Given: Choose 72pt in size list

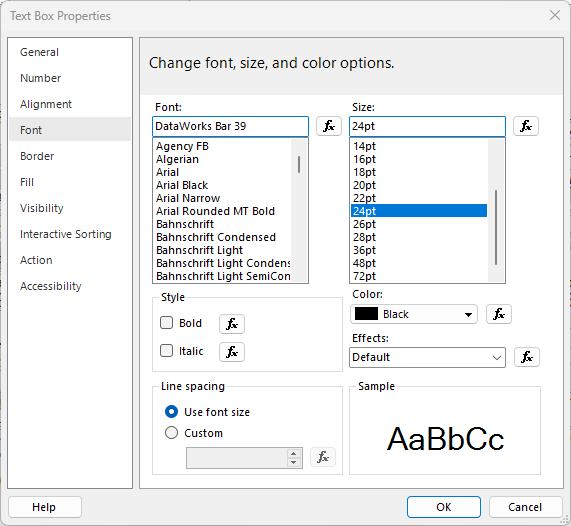Looking at the screenshot, I should click(419, 276).
